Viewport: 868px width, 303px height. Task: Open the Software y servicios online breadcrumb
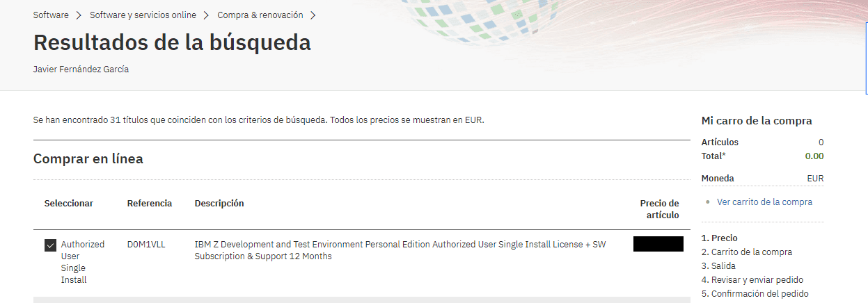point(143,15)
